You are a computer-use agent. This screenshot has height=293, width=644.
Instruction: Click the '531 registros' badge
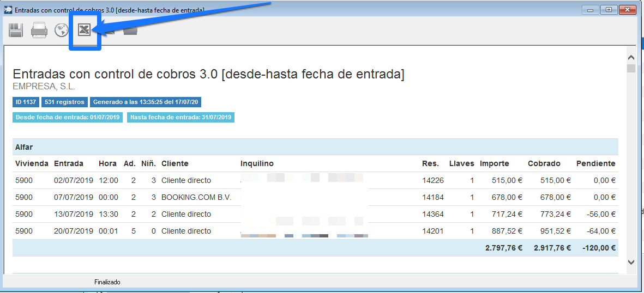(x=64, y=102)
